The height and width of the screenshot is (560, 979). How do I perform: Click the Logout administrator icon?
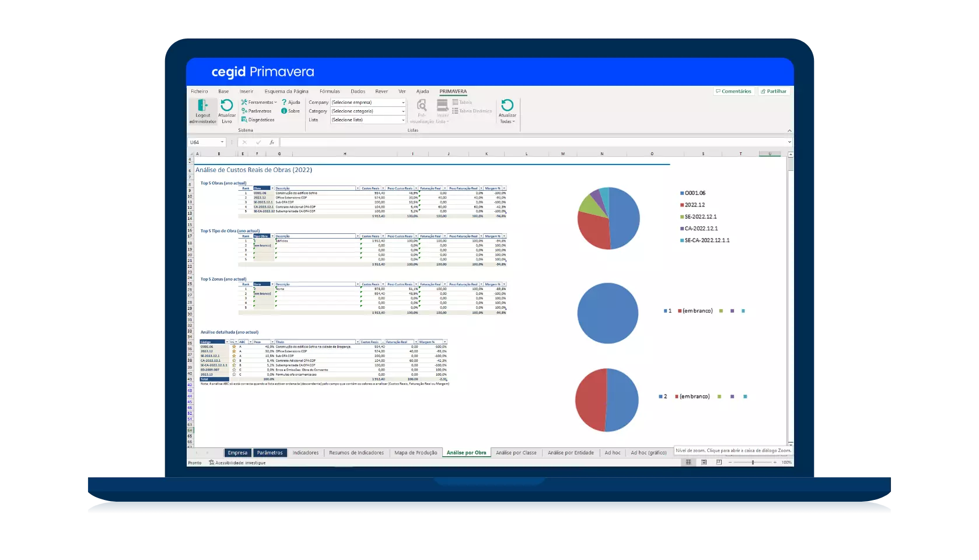(202, 106)
